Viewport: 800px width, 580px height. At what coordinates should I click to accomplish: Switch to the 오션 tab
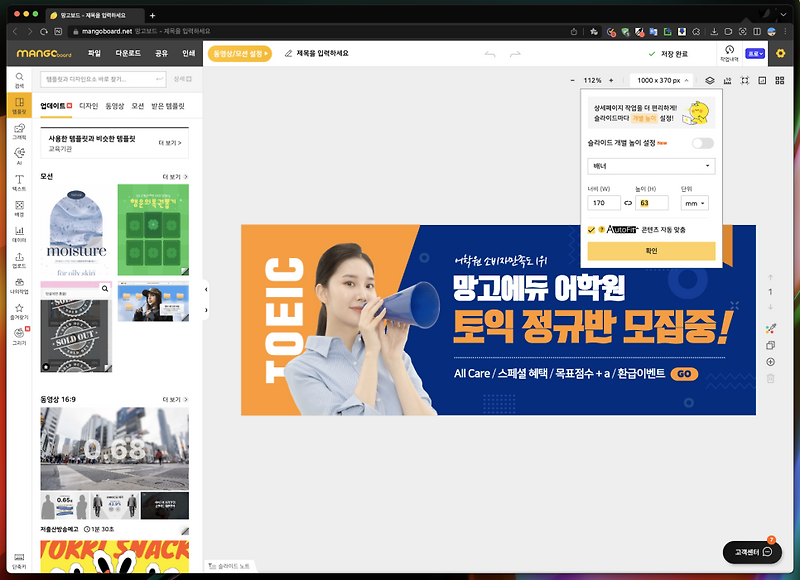point(138,106)
